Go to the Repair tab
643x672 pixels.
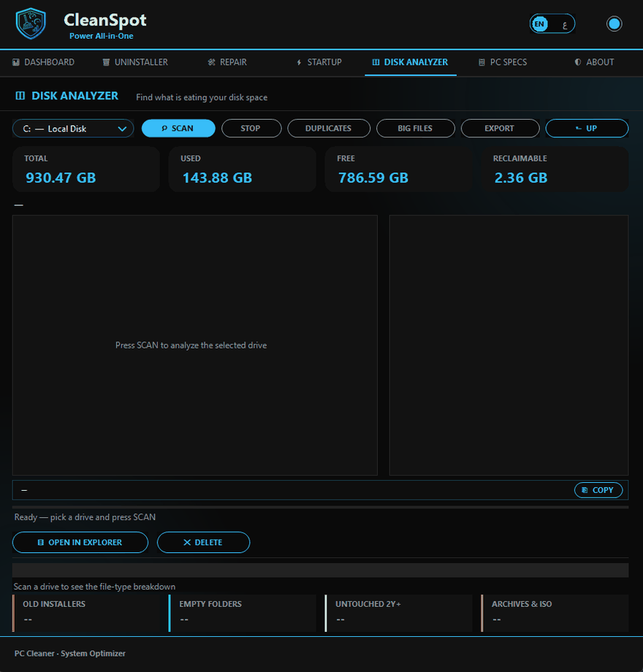coord(227,62)
